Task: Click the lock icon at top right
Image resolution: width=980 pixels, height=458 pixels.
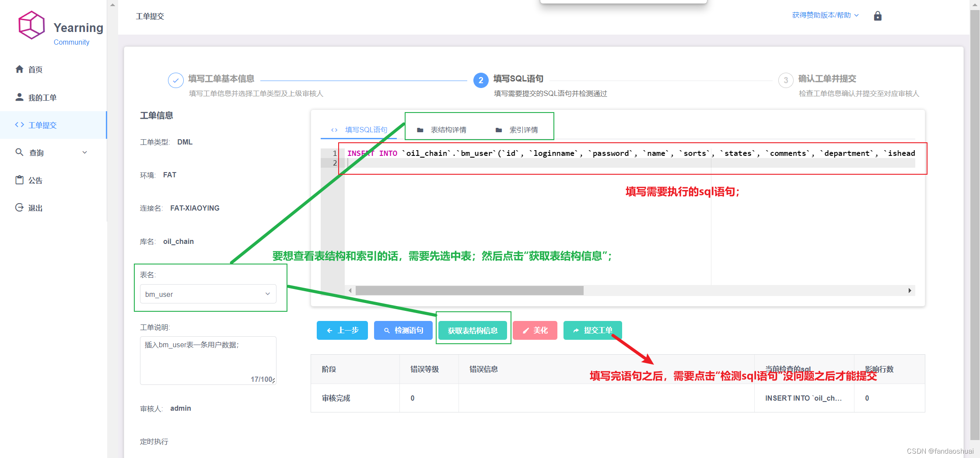Action: coord(878,16)
